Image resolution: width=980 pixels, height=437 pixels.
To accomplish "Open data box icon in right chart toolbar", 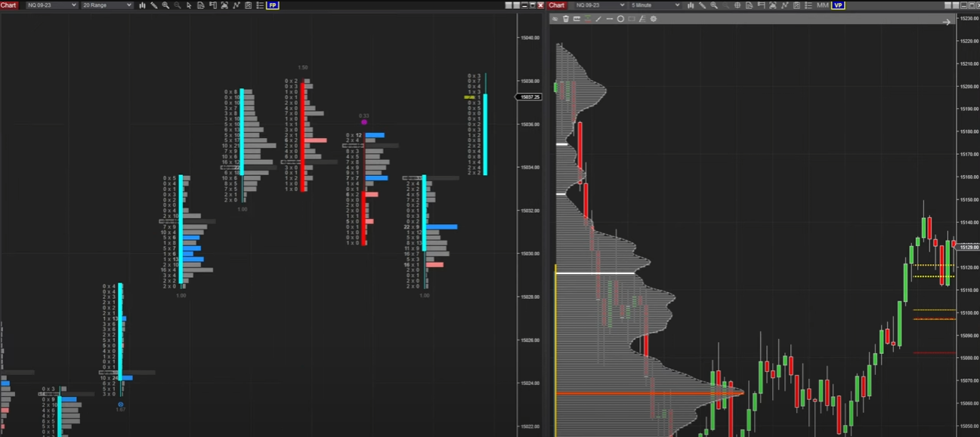I will point(749,5).
